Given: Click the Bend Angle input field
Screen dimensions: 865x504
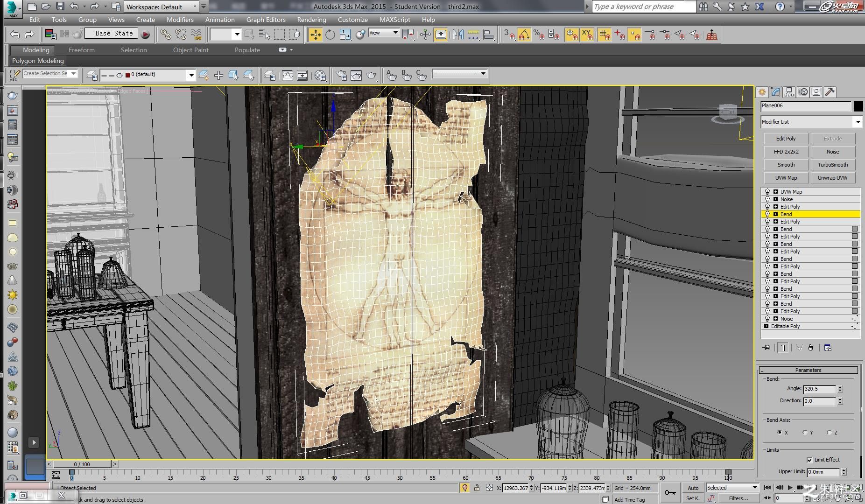Looking at the screenshot, I should point(819,389).
